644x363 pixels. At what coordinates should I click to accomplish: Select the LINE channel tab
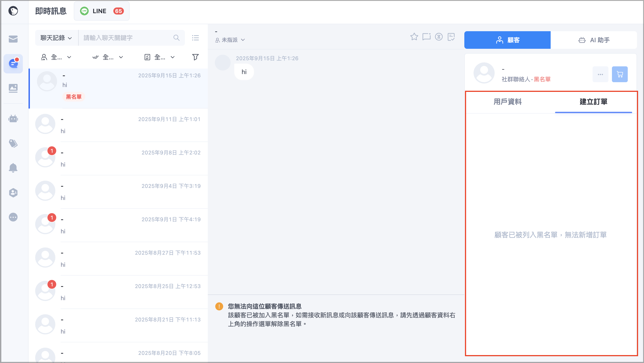(x=101, y=11)
